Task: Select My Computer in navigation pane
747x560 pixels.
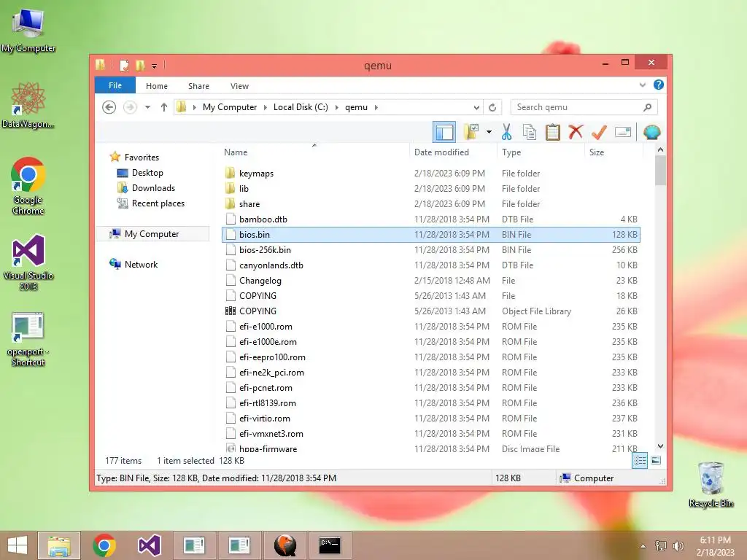Action: (x=152, y=234)
